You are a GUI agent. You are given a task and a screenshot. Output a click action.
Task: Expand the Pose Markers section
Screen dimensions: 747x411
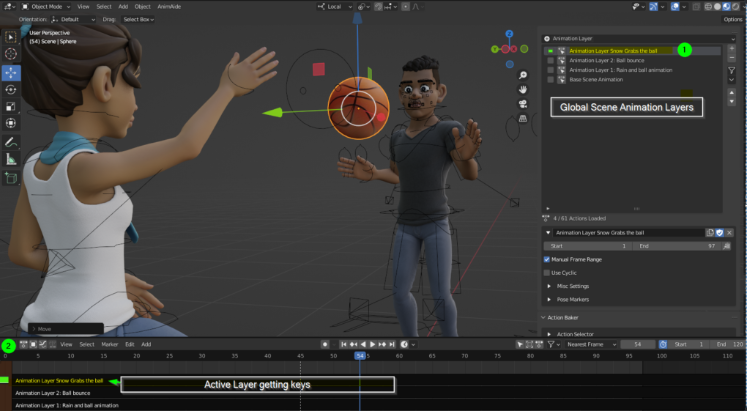[x=571, y=298]
